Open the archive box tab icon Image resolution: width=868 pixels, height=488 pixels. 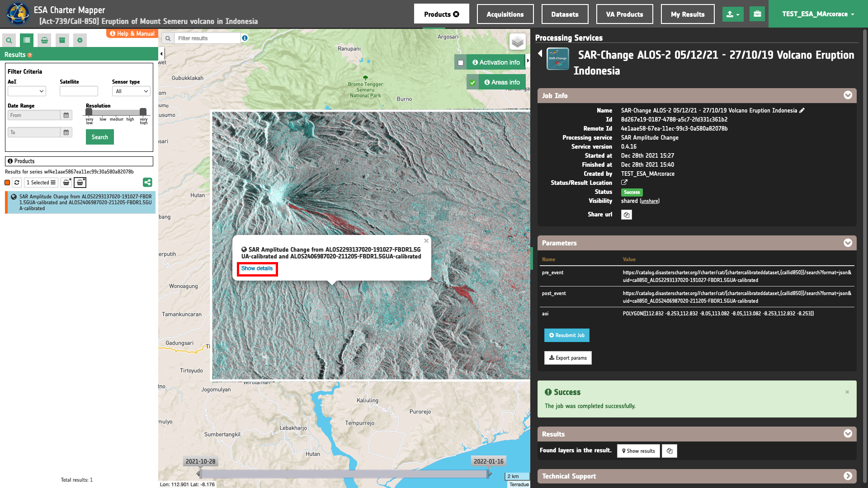point(62,40)
